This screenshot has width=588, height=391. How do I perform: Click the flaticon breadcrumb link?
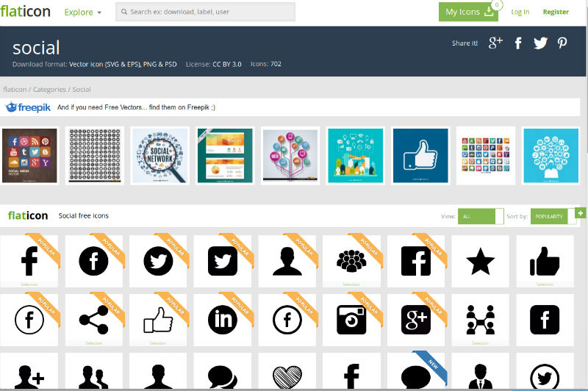pyautogui.click(x=15, y=89)
